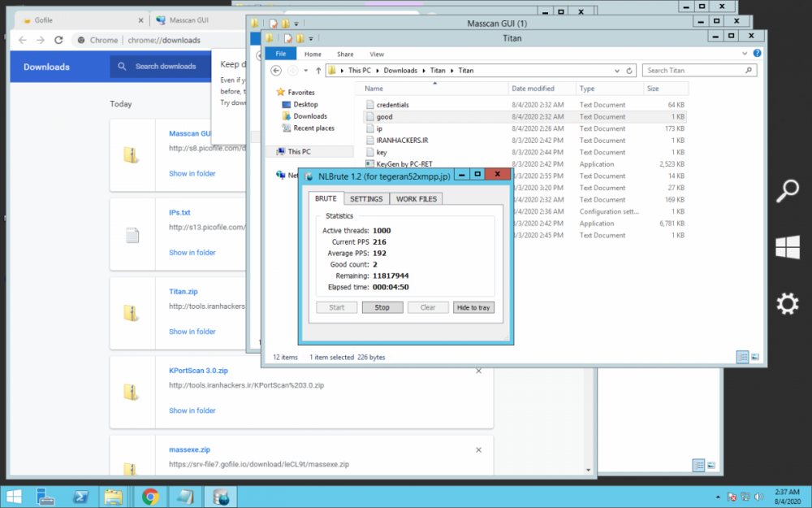
Task: Open Server Manager from the taskbar
Action: (45, 497)
